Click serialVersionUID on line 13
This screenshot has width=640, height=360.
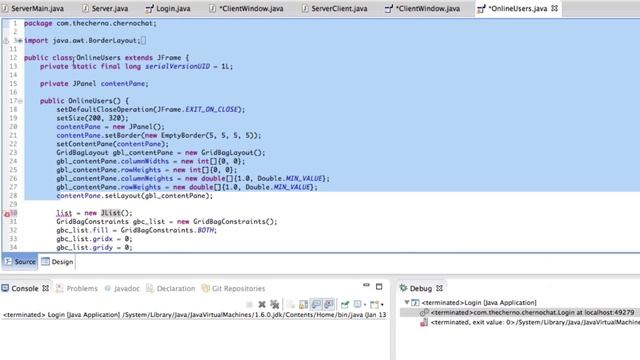pyautogui.click(x=177, y=66)
